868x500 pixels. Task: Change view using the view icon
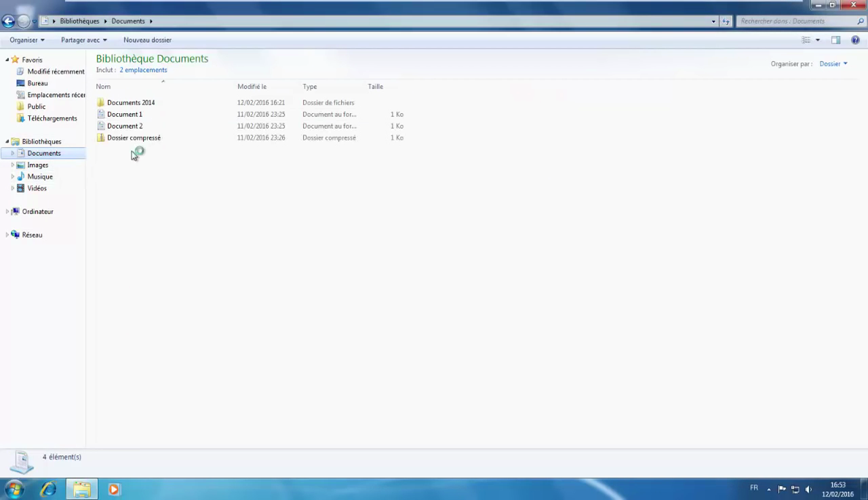coord(806,40)
